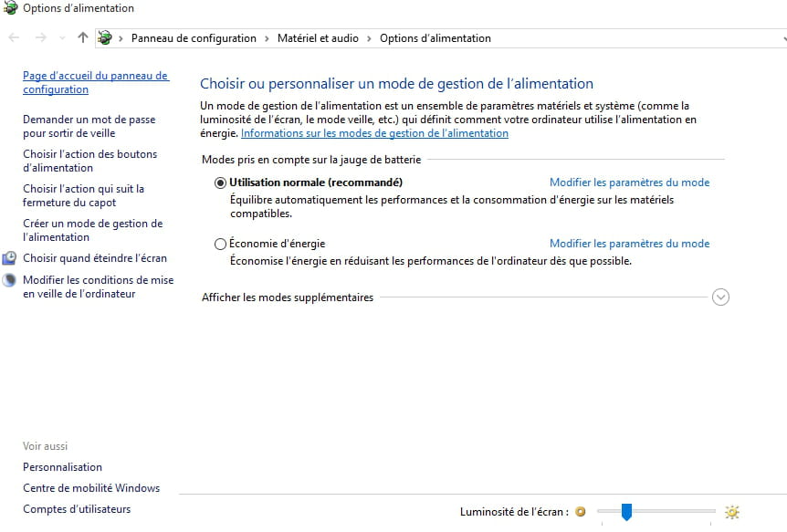The image size is (787, 532).
Task: Select the Utilisation normale radio button
Action: 220,183
